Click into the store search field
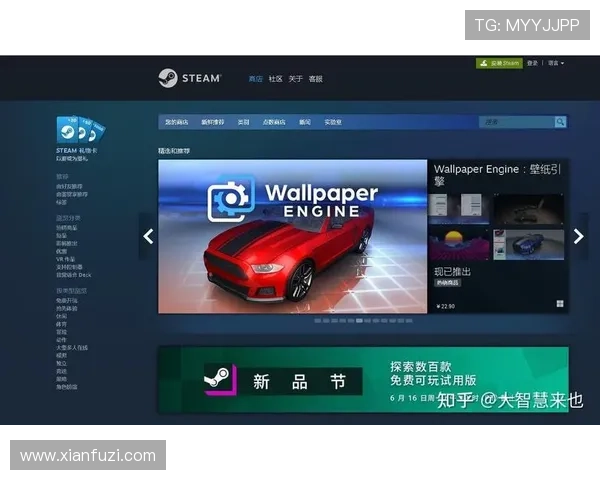The image size is (600, 480). (x=517, y=122)
